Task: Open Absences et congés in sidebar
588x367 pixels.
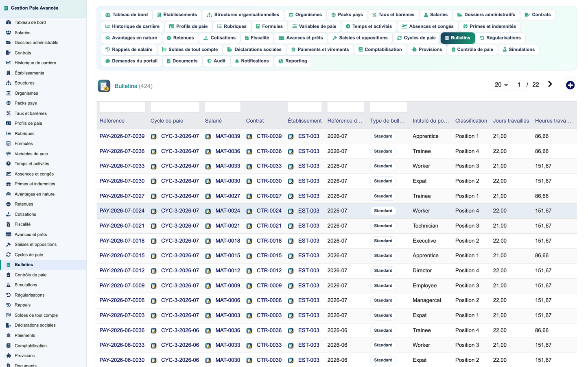Action: coord(34,174)
